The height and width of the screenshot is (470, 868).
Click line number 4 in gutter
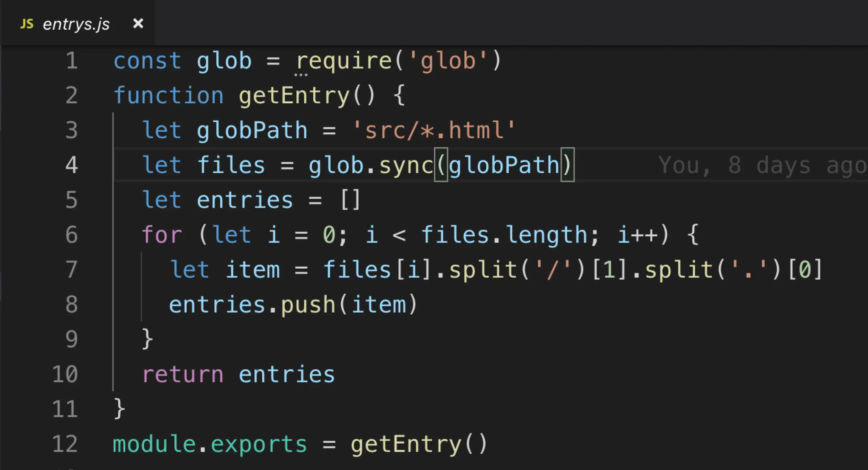72,165
